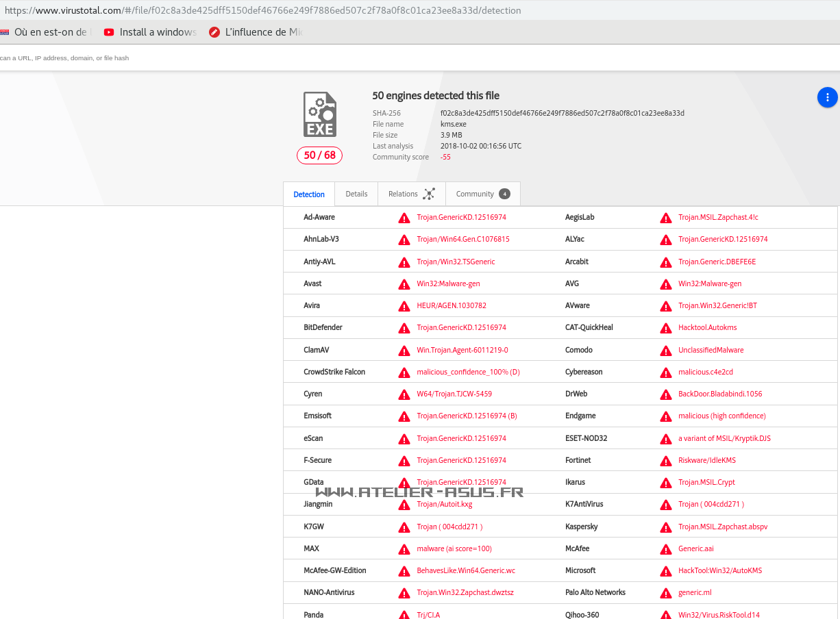Click the W64/Trojan.TJCW-5459 result
Viewport: 840px width, 619px height.
[454, 394]
